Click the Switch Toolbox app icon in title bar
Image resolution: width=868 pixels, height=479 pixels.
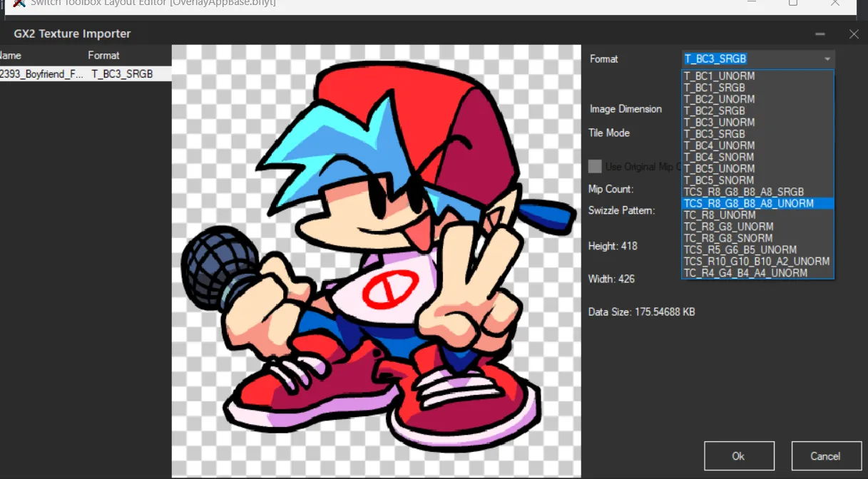tap(19, 4)
